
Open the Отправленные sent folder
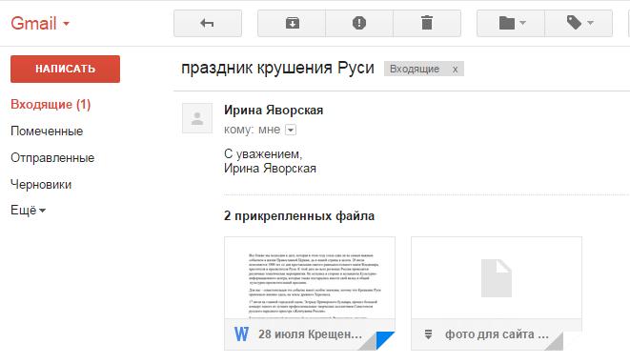point(52,158)
